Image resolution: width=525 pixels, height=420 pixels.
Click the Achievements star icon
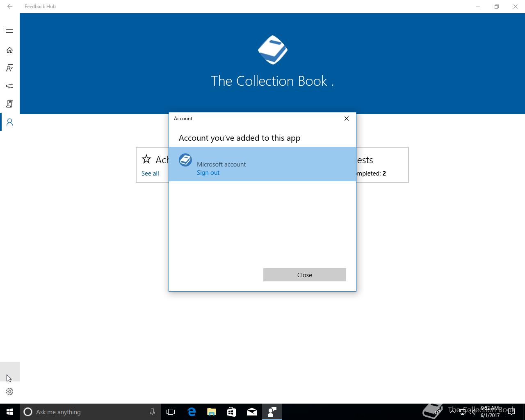pos(146,159)
